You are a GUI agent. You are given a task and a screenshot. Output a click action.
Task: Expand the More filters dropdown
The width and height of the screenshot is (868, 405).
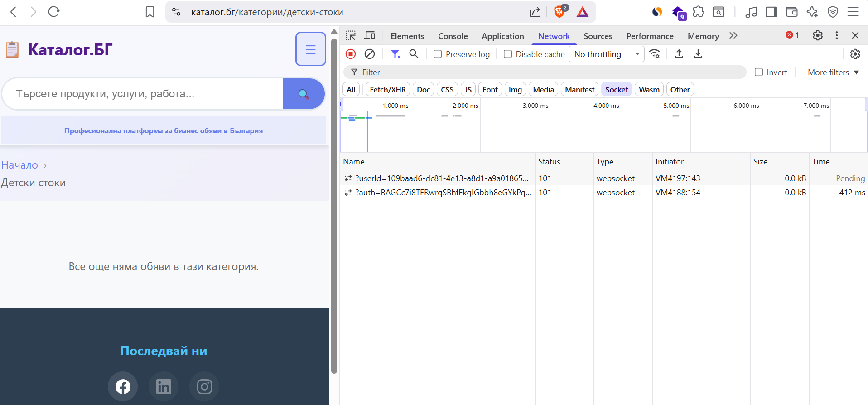tap(833, 72)
